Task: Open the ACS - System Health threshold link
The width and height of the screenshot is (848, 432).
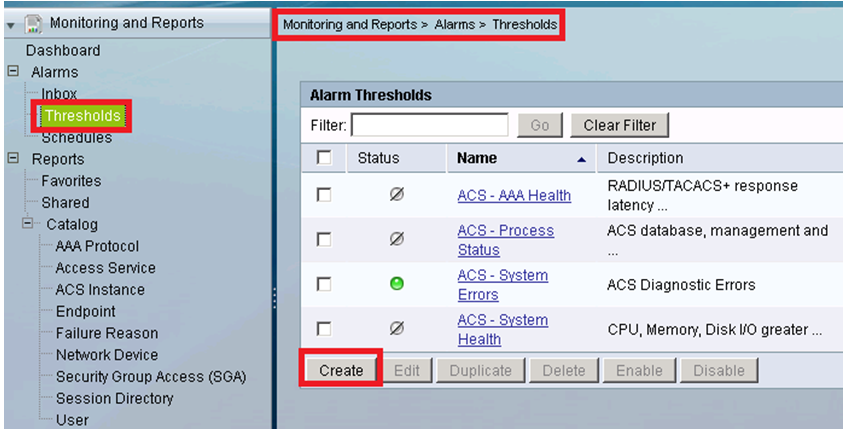Action: [502, 330]
